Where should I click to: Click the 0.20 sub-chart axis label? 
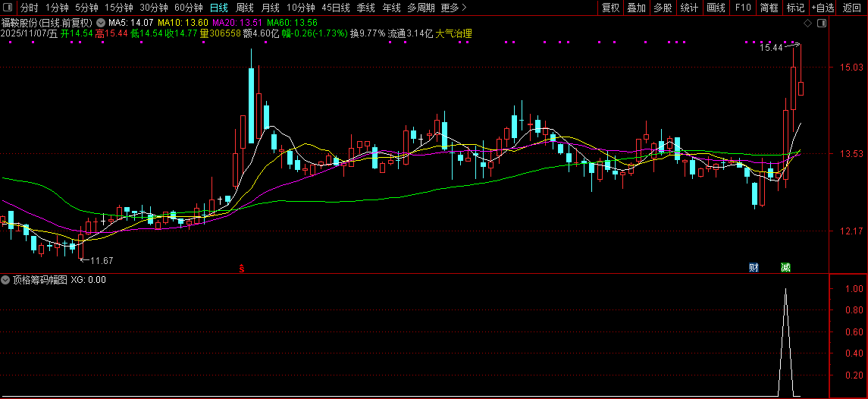(x=854, y=375)
